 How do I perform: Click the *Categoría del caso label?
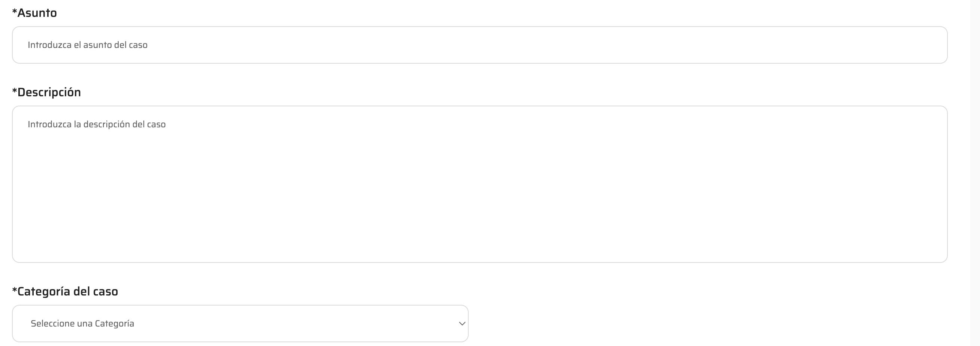(x=67, y=292)
